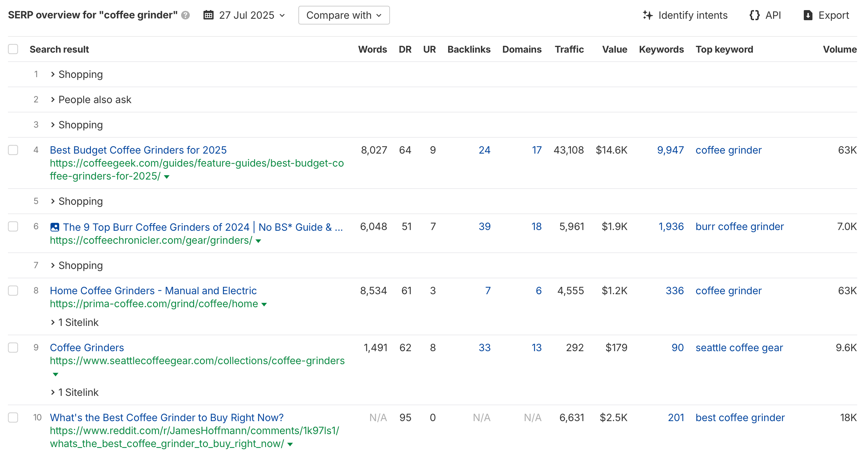868x455 pixels.
Task: Open the Compare with dropdown
Action: pyautogui.click(x=344, y=15)
